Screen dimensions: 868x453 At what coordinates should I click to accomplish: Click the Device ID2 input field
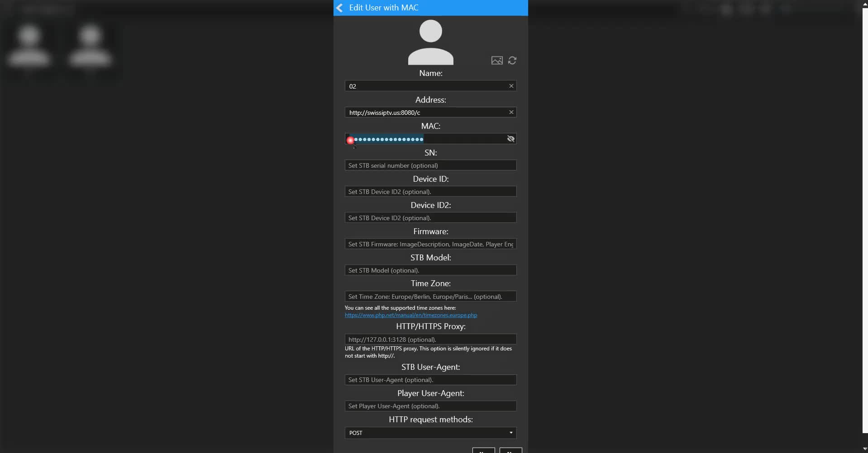[430, 218]
